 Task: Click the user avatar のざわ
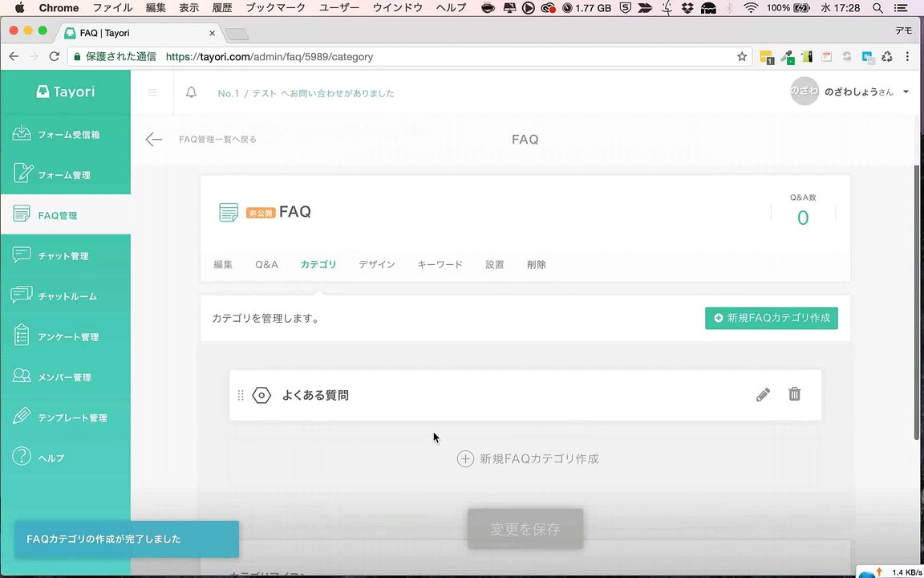(x=804, y=92)
